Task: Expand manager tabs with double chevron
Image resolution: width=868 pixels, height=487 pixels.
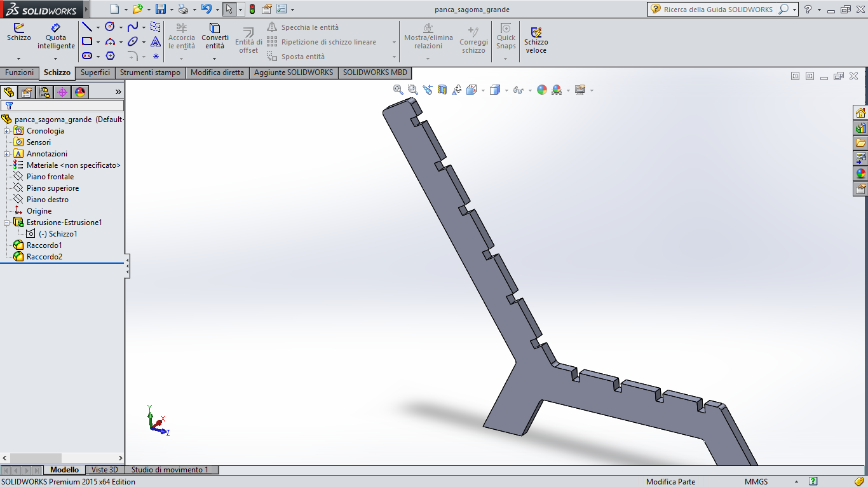Action: pos(118,92)
